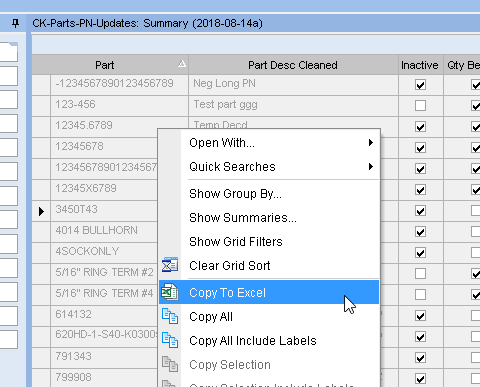Select part cell 12345678
Viewport: 480px width, 387px height.
coord(104,148)
